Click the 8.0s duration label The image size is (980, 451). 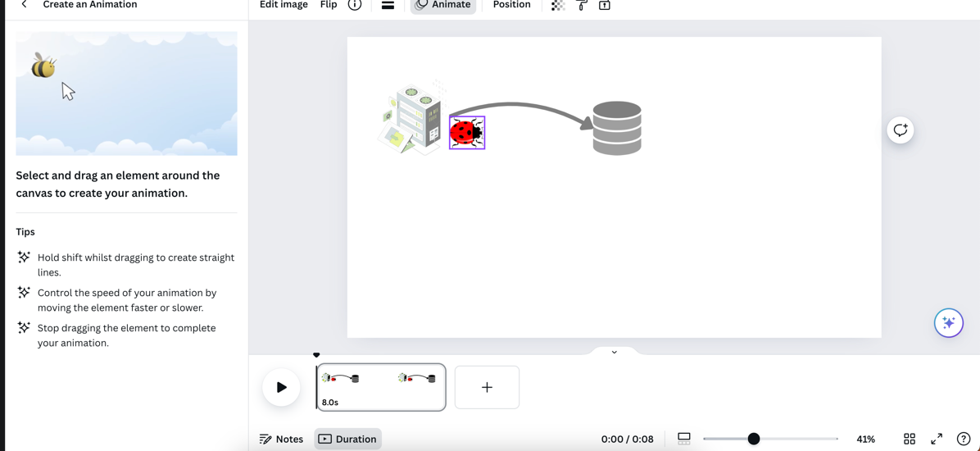pos(330,402)
